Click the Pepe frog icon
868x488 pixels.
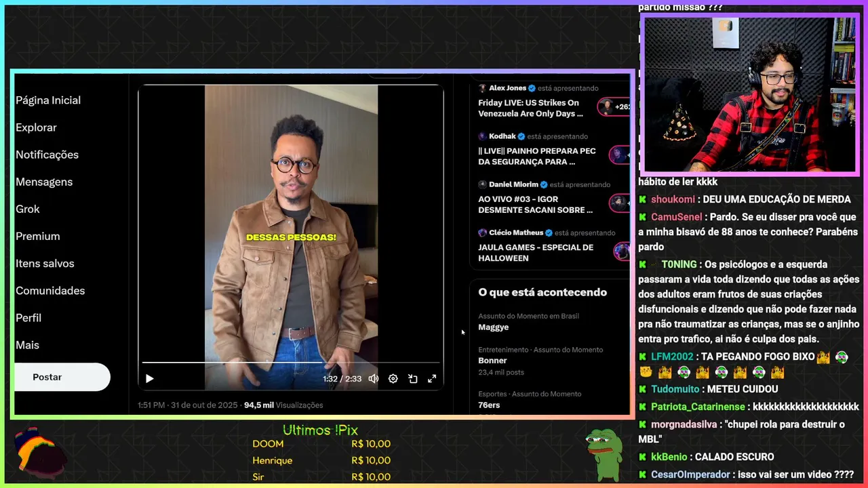coord(604,455)
